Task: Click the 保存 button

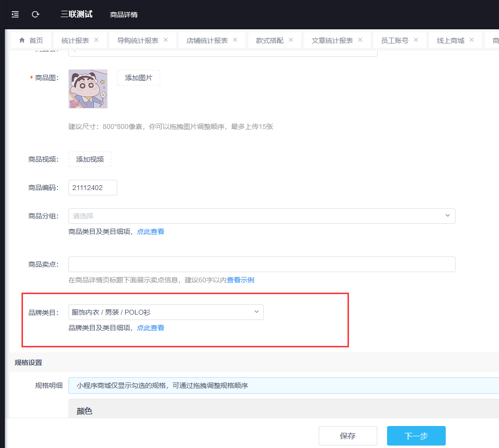Action: (348, 436)
